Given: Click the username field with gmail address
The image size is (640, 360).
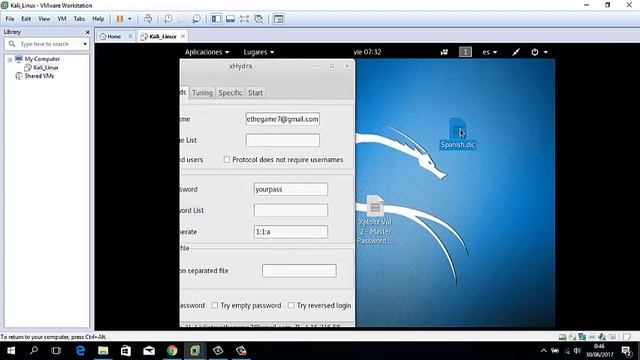Looking at the screenshot, I should [x=282, y=119].
